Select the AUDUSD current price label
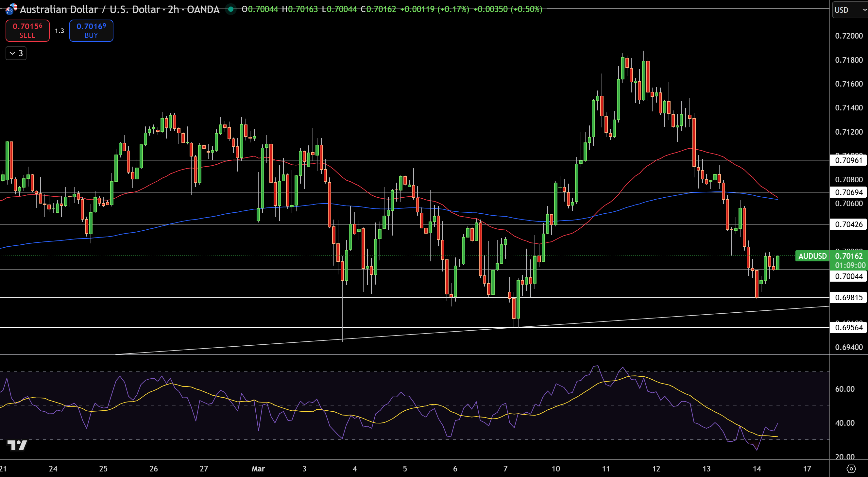868x477 pixels. click(812, 256)
